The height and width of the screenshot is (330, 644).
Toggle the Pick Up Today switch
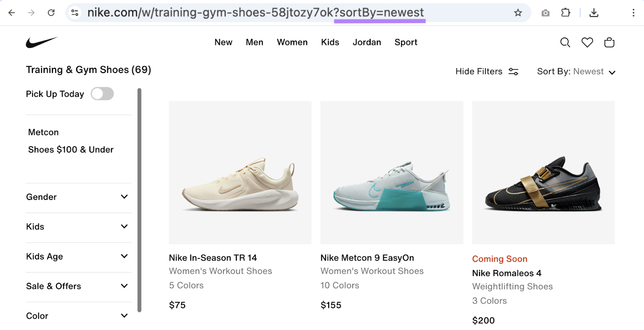pos(102,93)
